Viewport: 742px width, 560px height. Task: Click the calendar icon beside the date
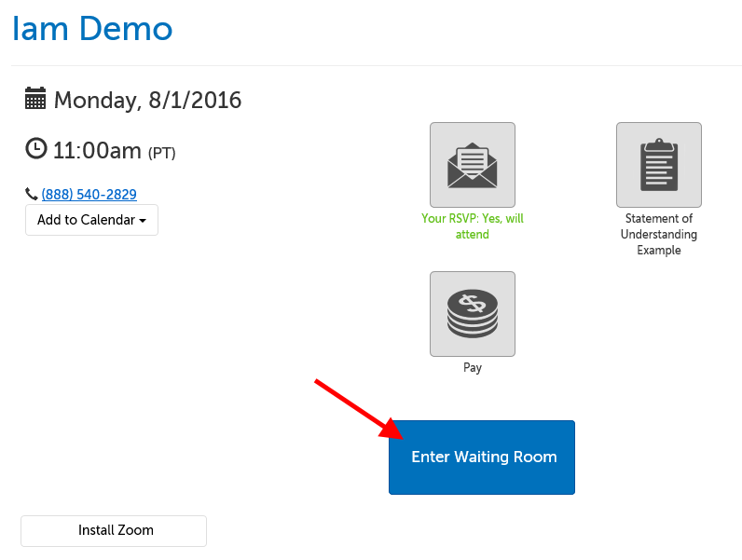point(35,99)
